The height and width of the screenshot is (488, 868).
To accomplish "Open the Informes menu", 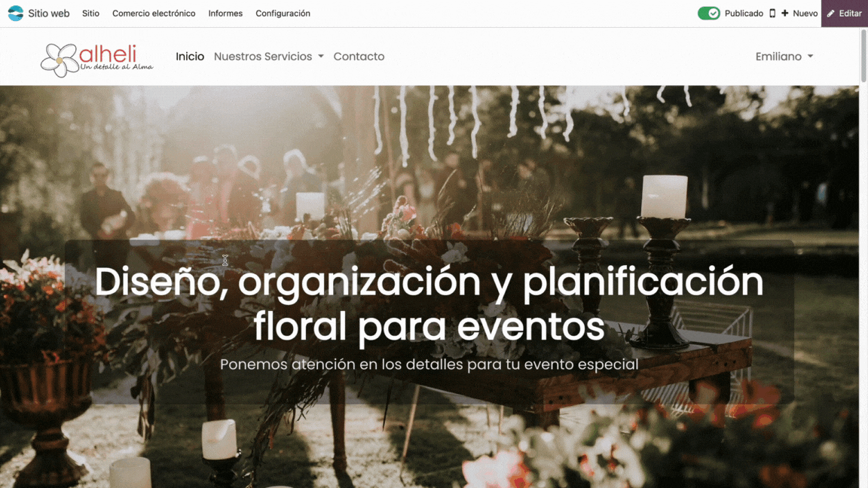I will pos(225,14).
